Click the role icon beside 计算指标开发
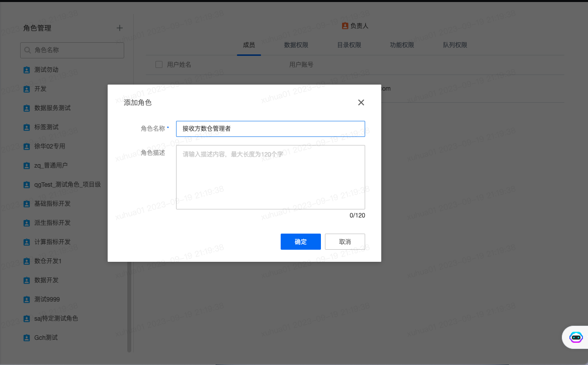This screenshot has height=365, width=588. click(x=27, y=242)
